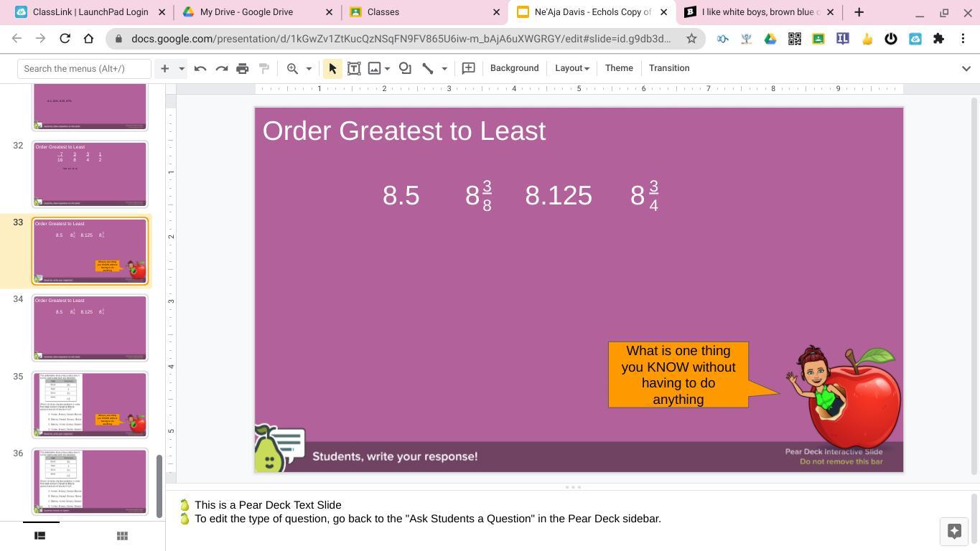Open line type dropdown arrow
Viewport: 980px width, 551px height.
click(x=444, y=68)
